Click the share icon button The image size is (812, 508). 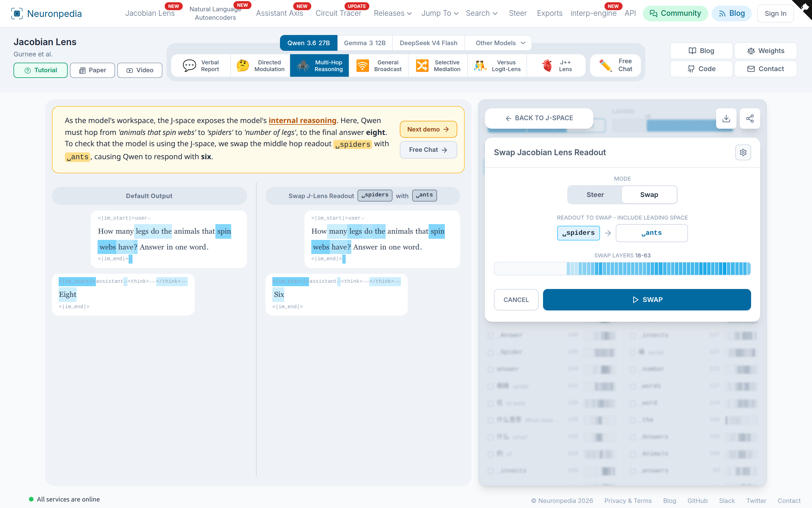click(x=750, y=118)
